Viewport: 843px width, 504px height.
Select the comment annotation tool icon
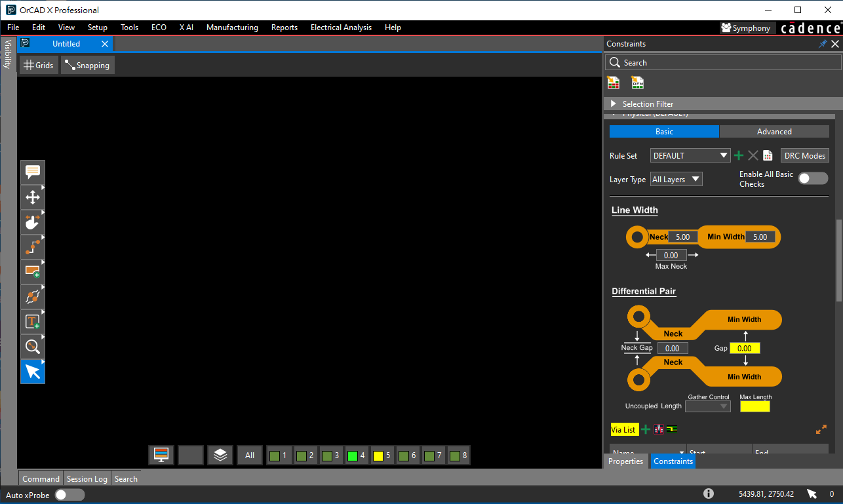[x=33, y=172]
